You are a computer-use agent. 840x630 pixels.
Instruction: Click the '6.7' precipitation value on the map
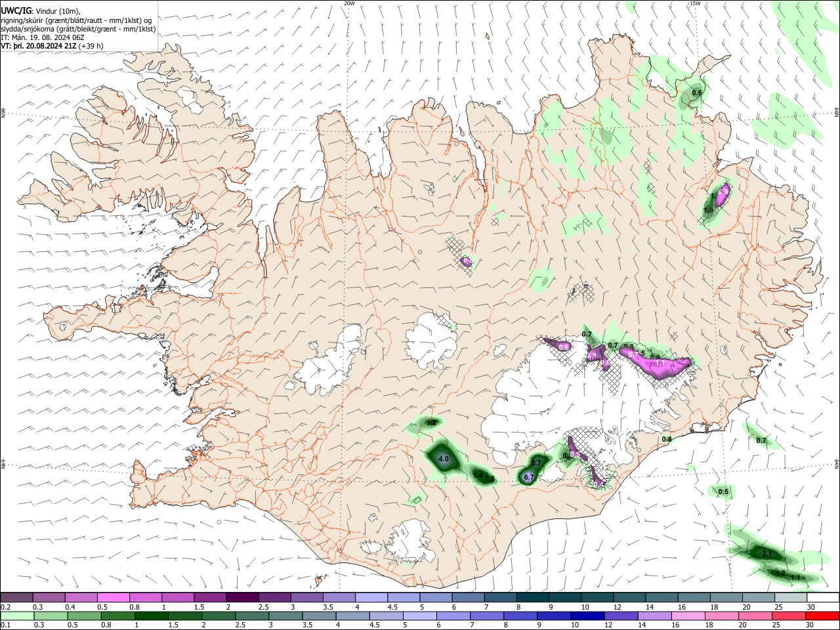(x=530, y=477)
